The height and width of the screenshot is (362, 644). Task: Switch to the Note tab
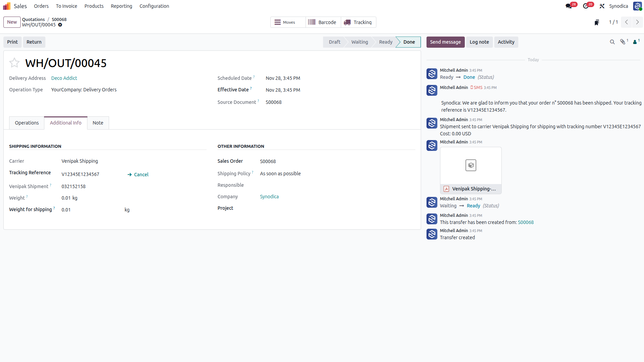pyautogui.click(x=98, y=123)
